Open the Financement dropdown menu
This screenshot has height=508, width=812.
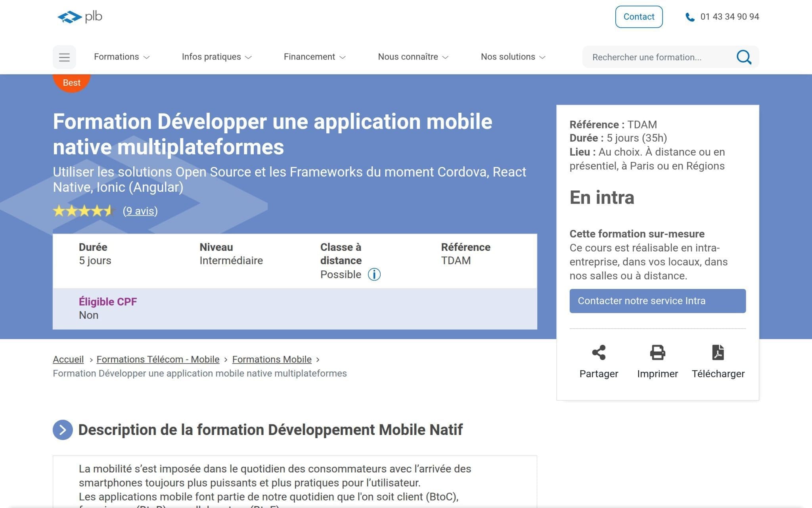pos(315,57)
